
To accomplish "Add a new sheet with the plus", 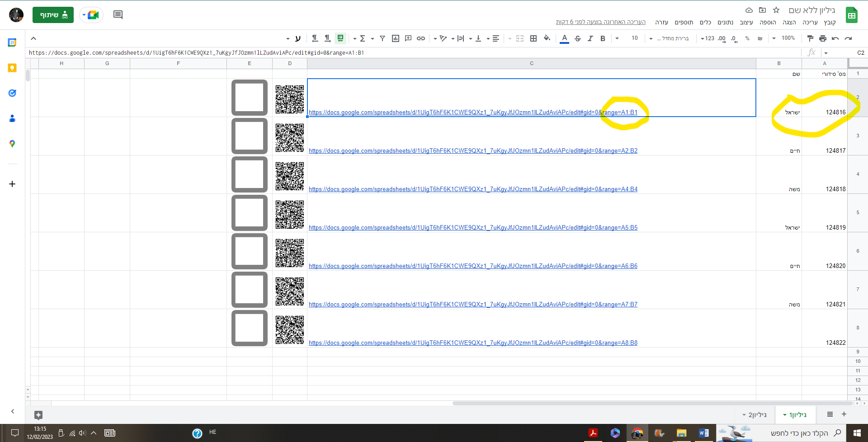I will 844,414.
